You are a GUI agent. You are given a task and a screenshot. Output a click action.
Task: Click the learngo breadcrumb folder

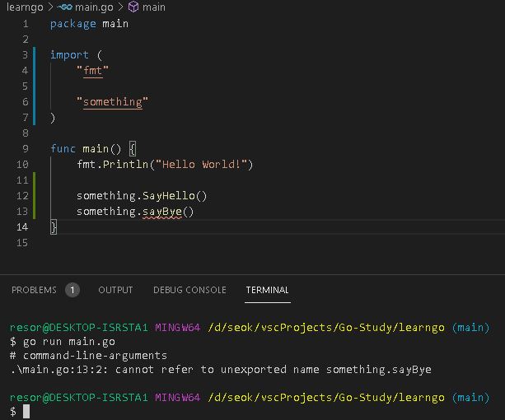click(25, 7)
